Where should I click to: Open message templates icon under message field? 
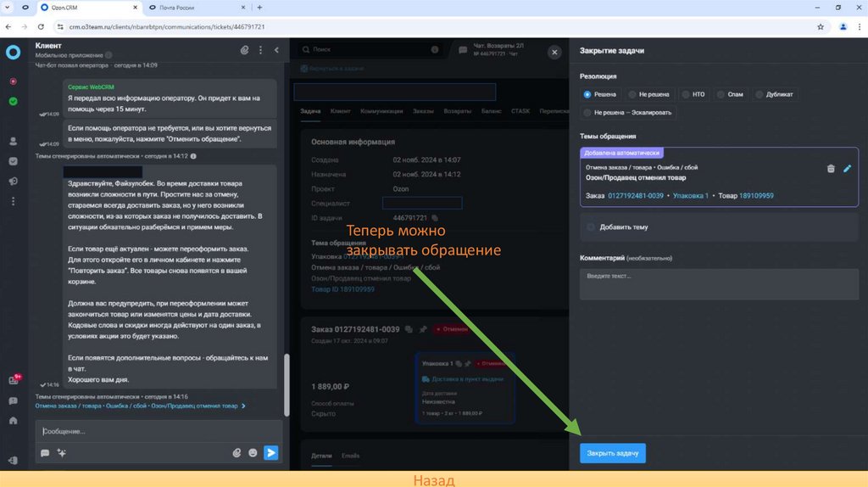45,453
